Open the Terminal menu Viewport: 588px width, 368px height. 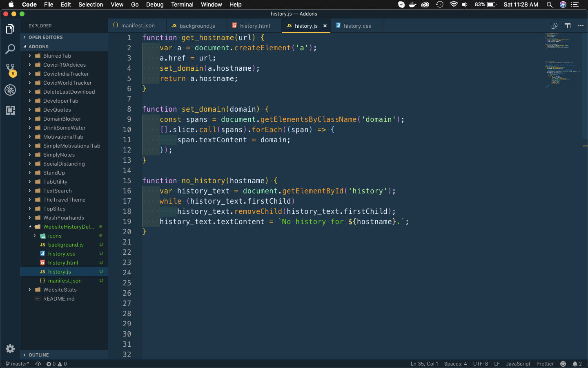[x=182, y=4]
